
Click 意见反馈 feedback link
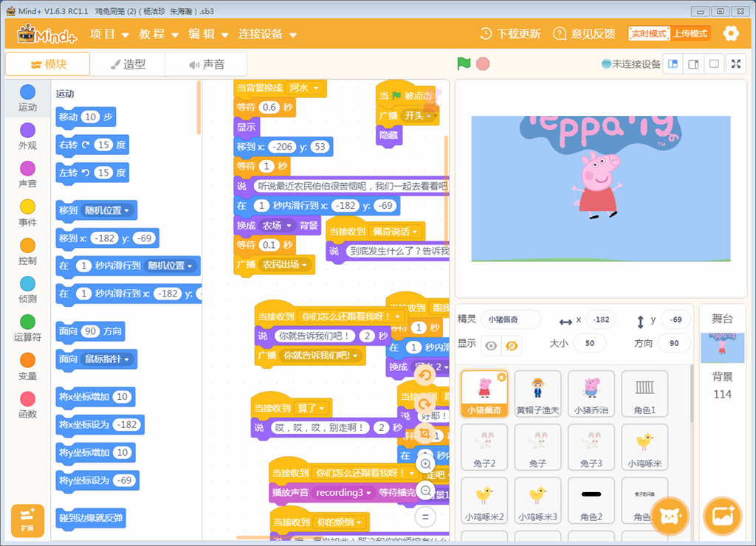click(x=584, y=34)
